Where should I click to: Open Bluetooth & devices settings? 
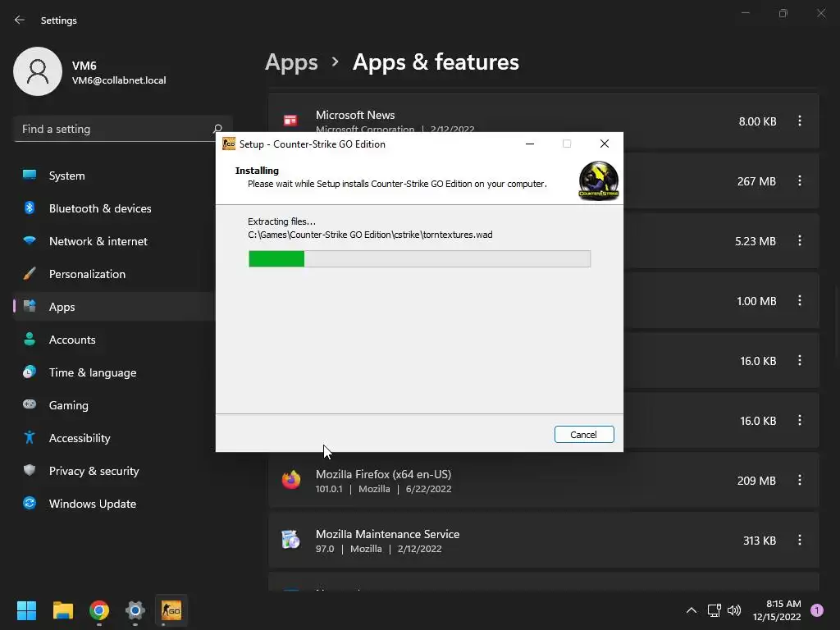115,208
